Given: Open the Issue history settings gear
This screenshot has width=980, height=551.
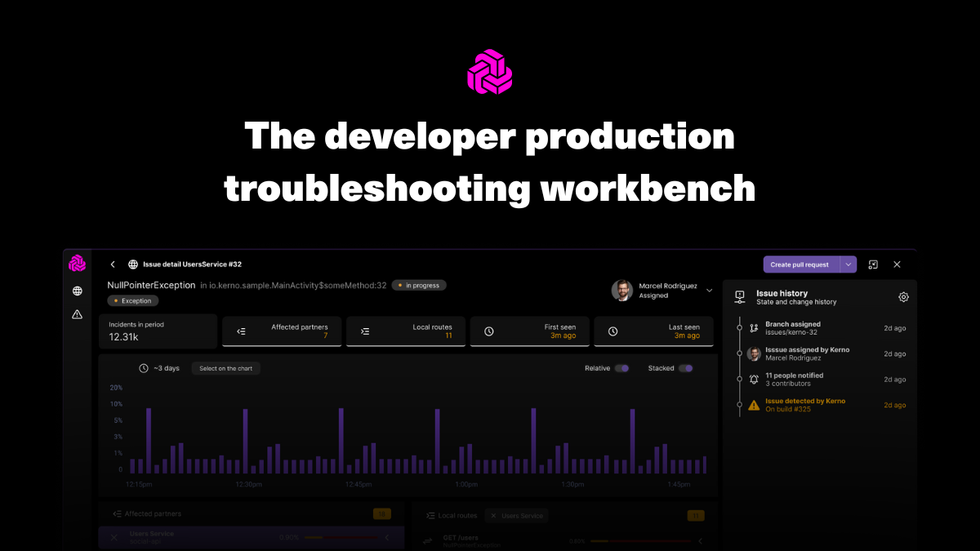Looking at the screenshot, I should click(902, 297).
